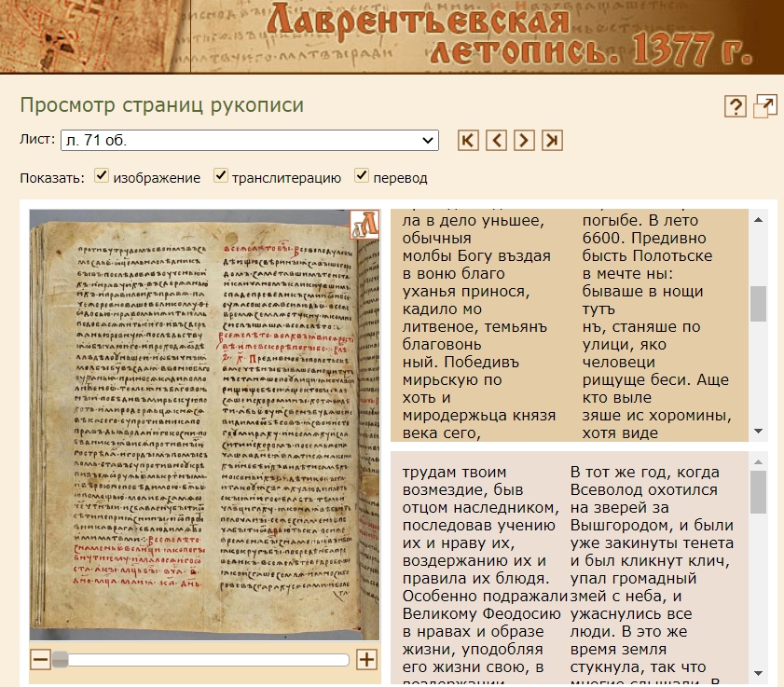Click the orange logo icon on manuscript image

(x=364, y=224)
